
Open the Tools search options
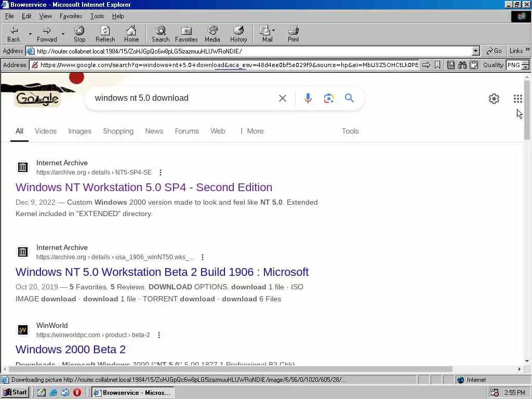(x=350, y=131)
